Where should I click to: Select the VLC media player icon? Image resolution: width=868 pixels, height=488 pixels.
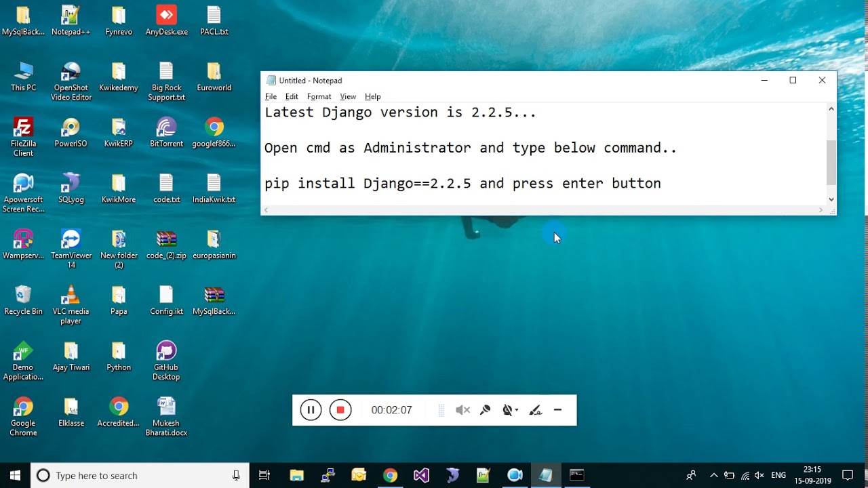click(x=71, y=305)
